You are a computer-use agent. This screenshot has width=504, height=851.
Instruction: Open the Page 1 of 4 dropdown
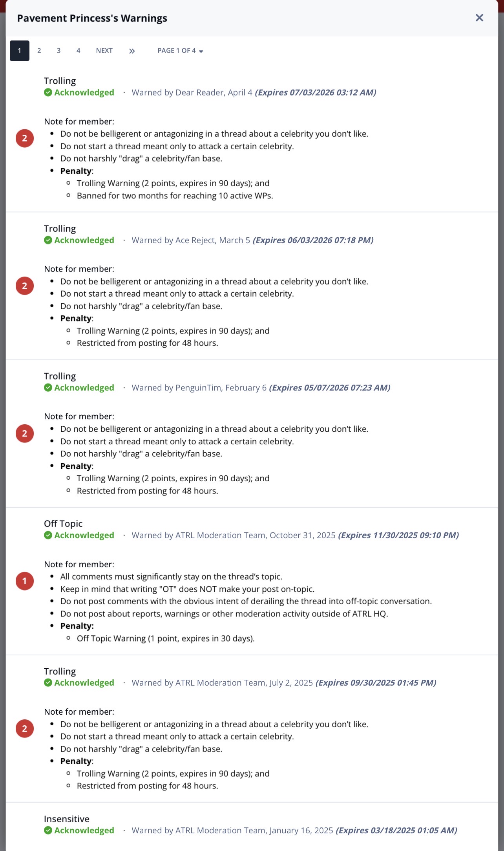coord(180,51)
